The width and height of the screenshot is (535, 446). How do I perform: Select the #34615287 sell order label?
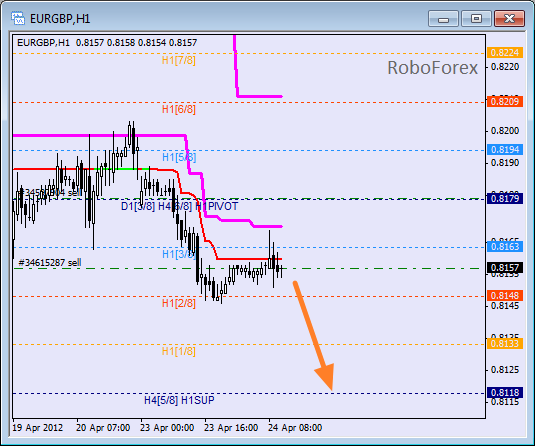[x=50, y=262]
